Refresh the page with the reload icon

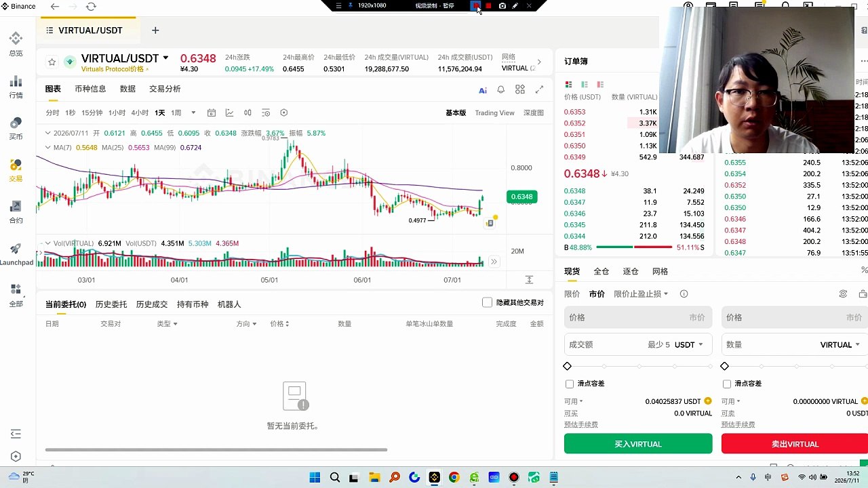pos(91,7)
